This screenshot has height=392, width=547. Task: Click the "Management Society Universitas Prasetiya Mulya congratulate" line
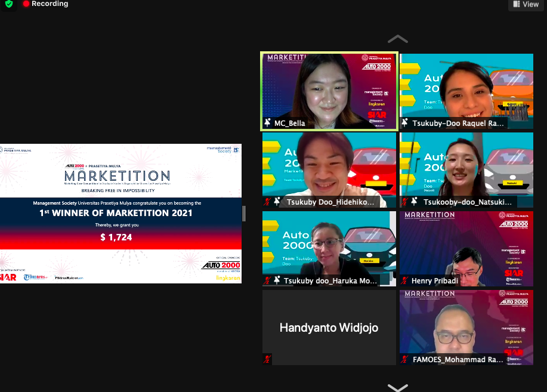(117, 203)
